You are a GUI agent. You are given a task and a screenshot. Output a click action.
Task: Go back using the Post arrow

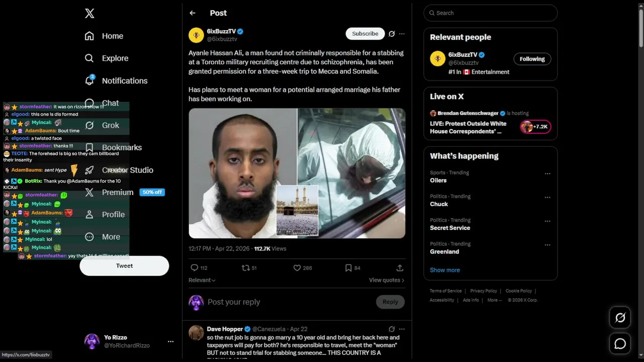[x=192, y=13]
